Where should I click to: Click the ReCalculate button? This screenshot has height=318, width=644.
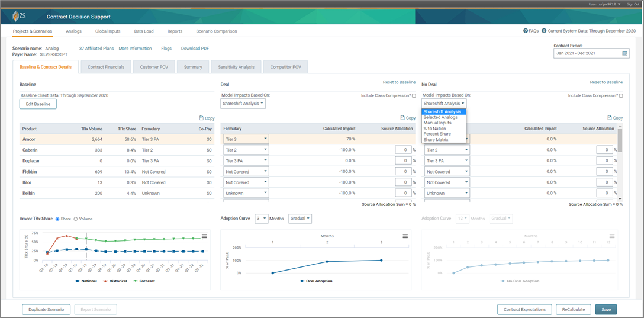[574, 309]
